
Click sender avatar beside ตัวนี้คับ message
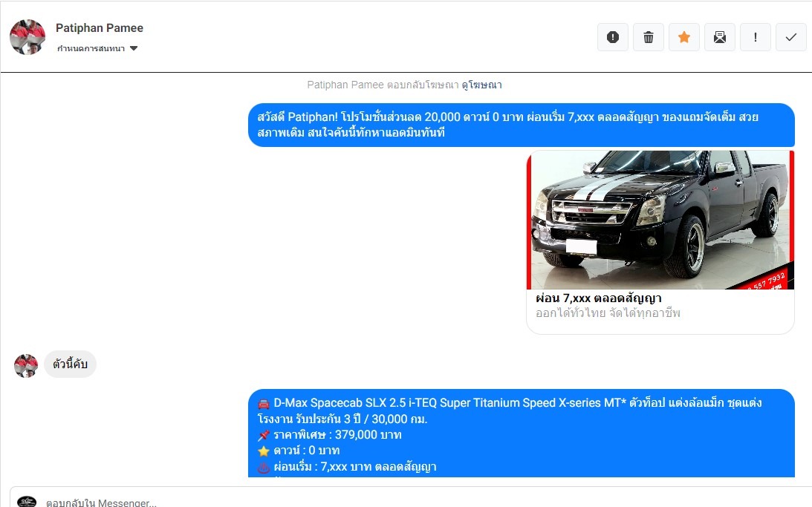(26, 366)
